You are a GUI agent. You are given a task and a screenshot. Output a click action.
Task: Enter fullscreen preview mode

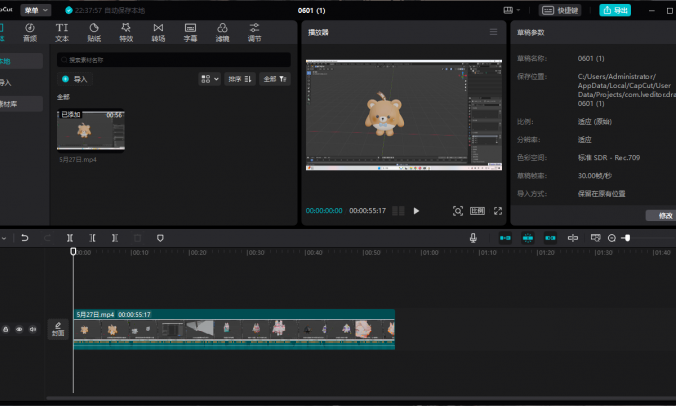[498, 211]
